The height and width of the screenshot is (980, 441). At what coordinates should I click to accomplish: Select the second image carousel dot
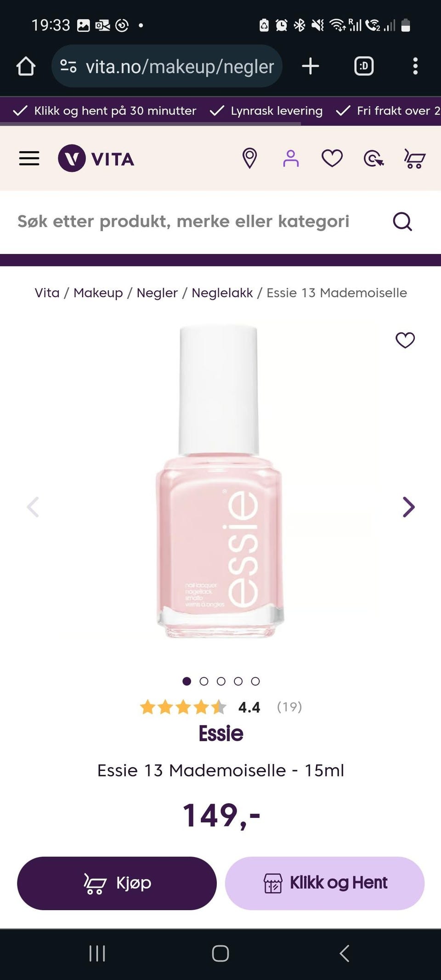tap(204, 681)
